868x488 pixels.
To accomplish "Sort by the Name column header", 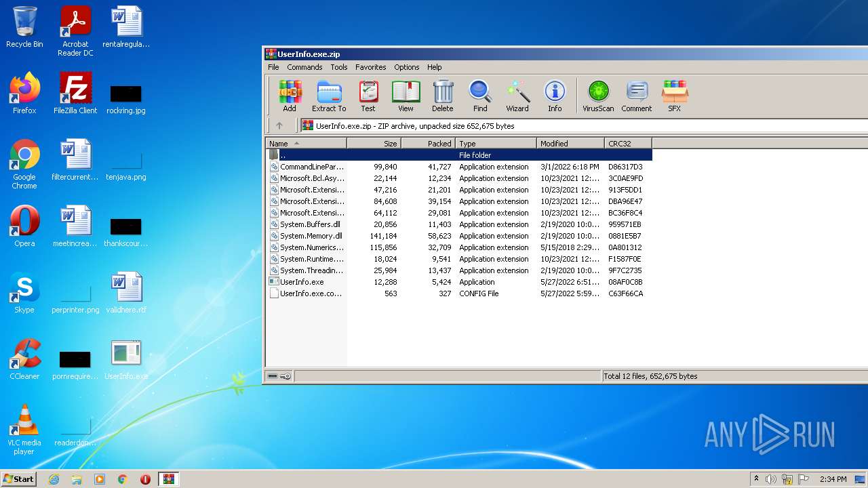I will pos(306,143).
